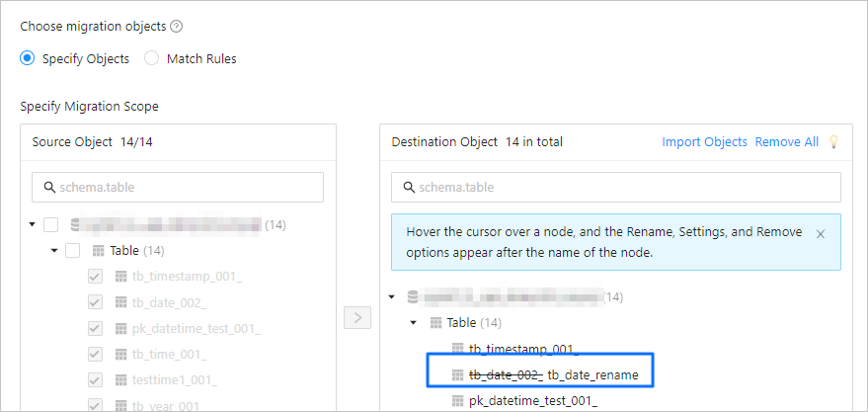Collapse the destination database tree node

pyautogui.click(x=393, y=296)
